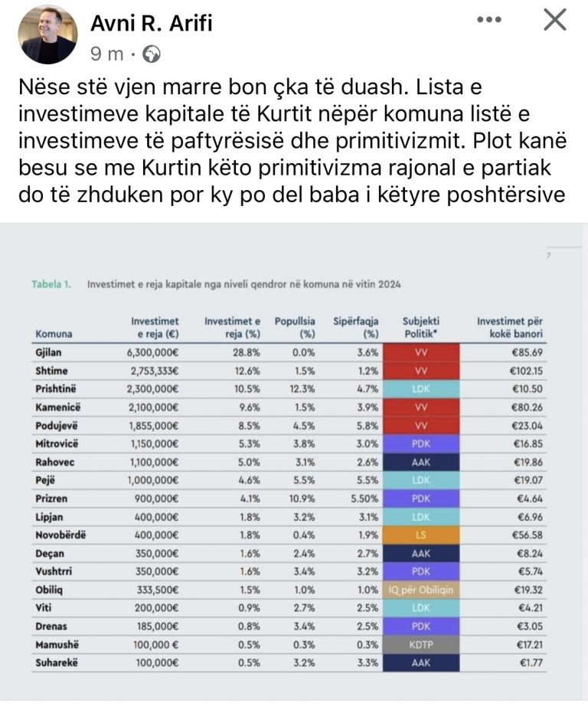The height and width of the screenshot is (704, 588).
Task: Close the post with the X
Action: [x=554, y=21]
